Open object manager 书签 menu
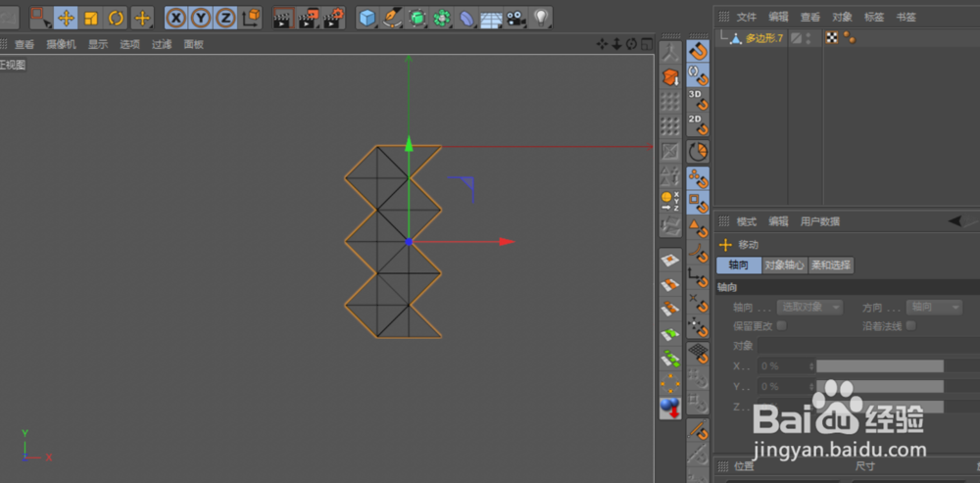 pos(906,17)
